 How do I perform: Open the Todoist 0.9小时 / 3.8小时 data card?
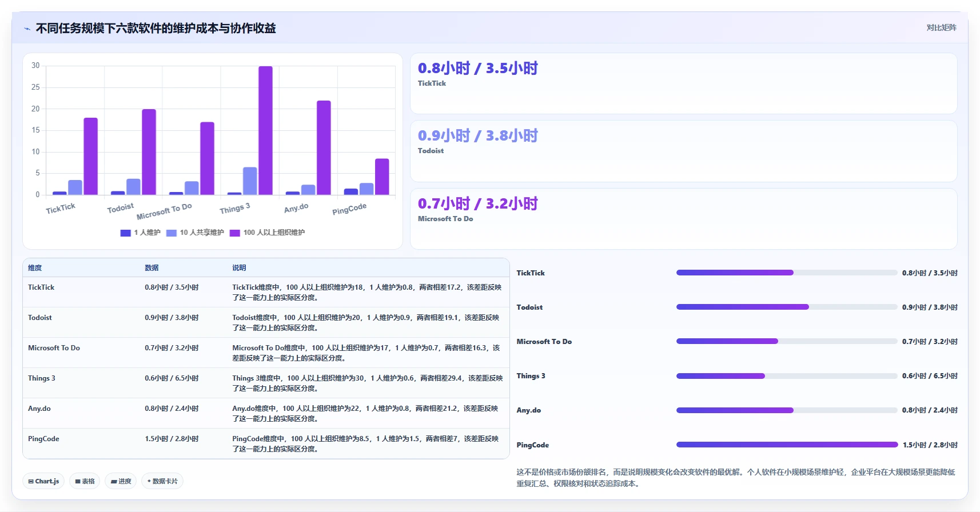683,151
